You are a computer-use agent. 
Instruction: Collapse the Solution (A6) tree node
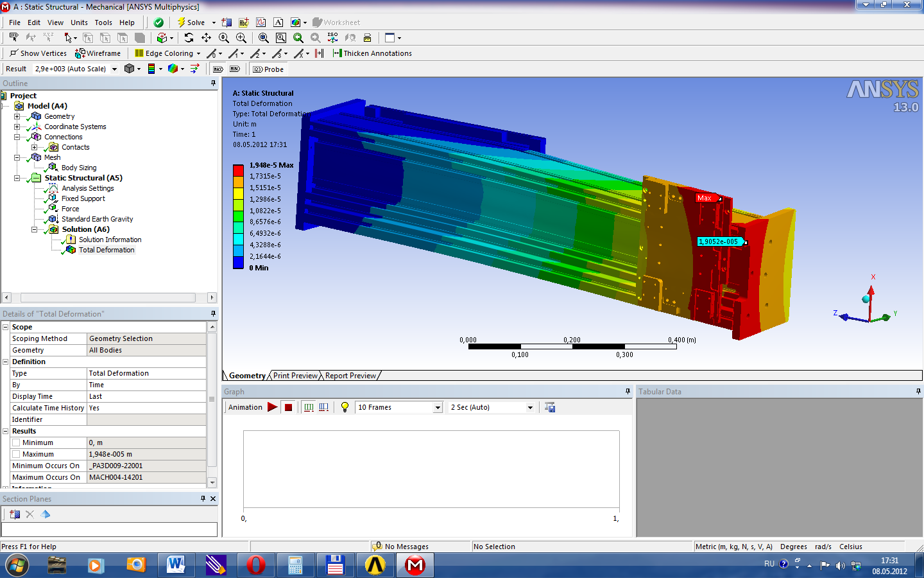click(35, 229)
